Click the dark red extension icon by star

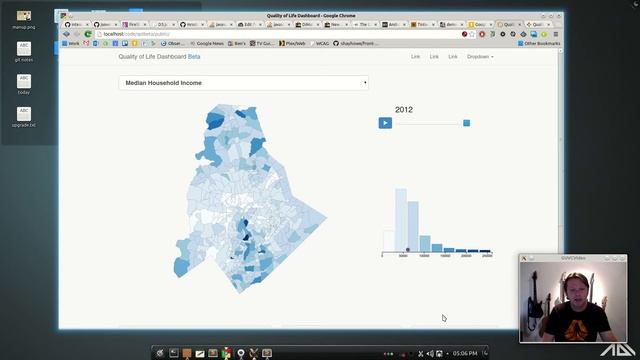(x=464, y=34)
